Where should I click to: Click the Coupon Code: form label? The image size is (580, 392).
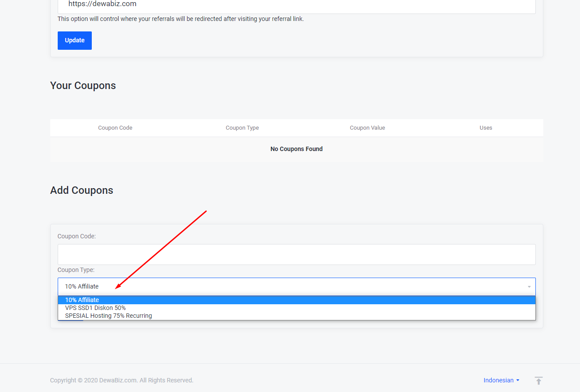coord(76,236)
